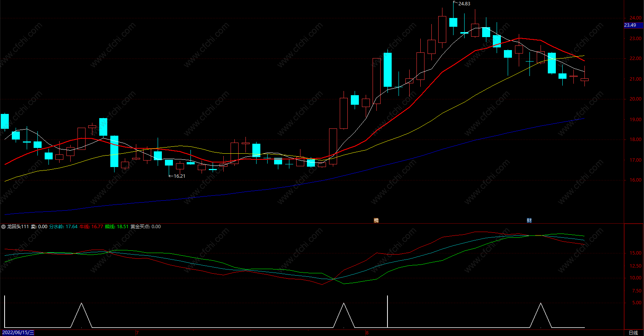Screen dimensions: 644x336
Task: Click the 分水岭: 17.64 indicator value
Action: [63, 227]
